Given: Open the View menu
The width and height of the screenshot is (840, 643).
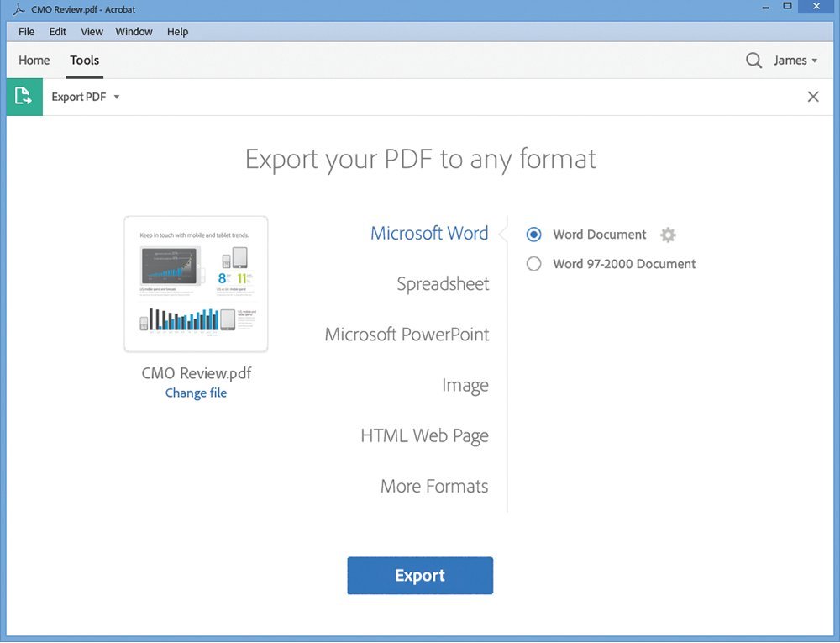Looking at the screenshot, I should pyautogui.click(x=91, y=31).
